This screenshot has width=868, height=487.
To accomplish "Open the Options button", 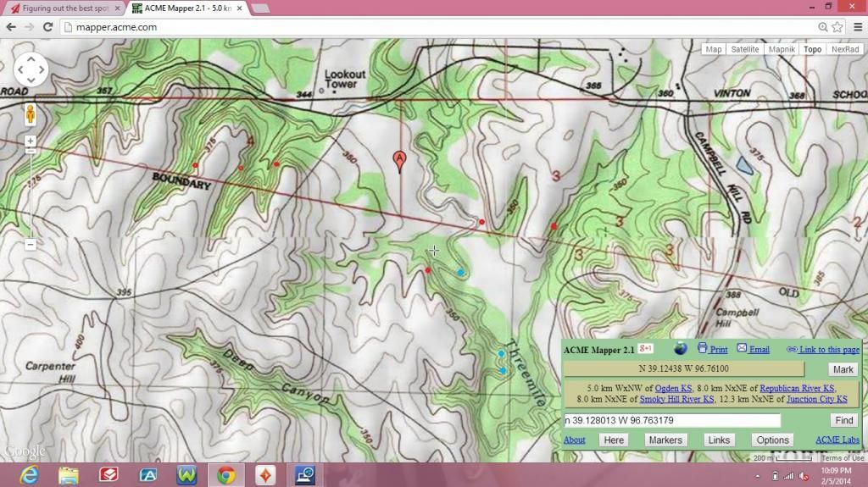I will point(772,440).
